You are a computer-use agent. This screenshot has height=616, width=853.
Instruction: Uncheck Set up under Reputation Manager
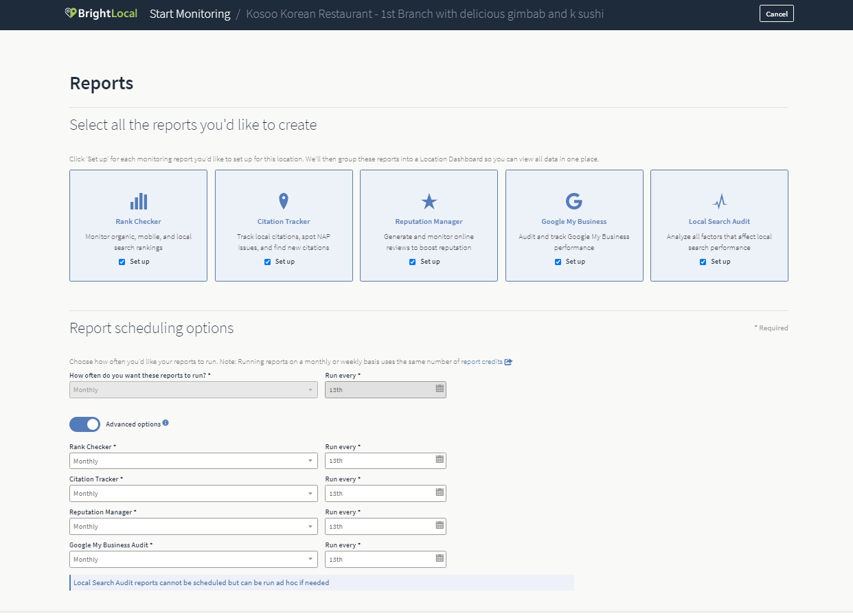point(413,262)
